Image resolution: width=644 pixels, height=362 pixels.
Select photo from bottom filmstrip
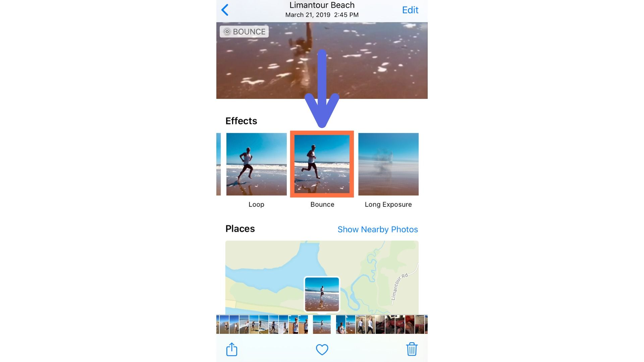pyautogui.click(x=322, y=324)
